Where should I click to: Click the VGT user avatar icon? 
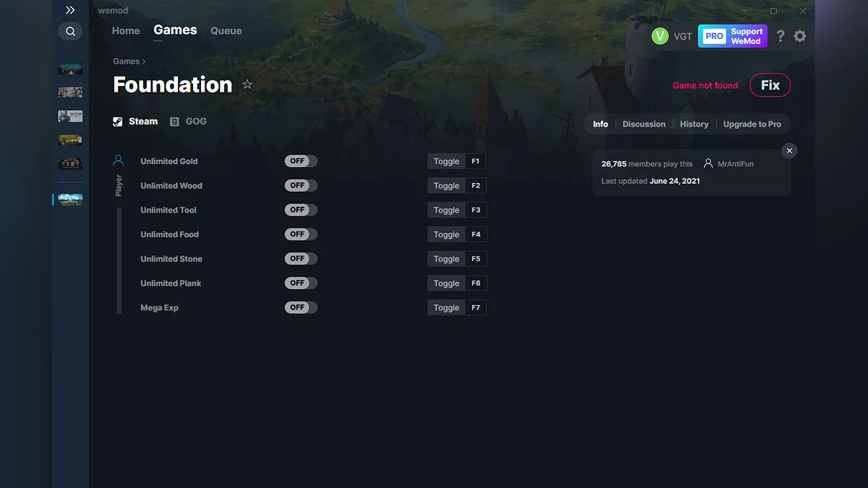point(660,36)
